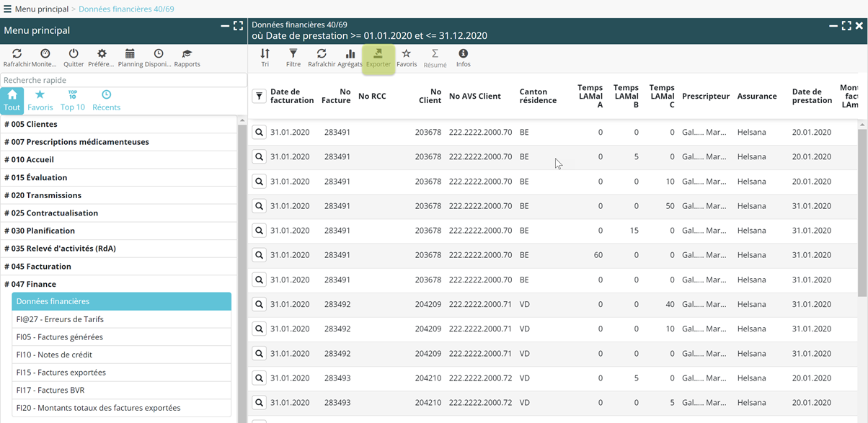Open Agrégats bar chart tool
This screenshot has height=423, width=868.
point(350,58)
